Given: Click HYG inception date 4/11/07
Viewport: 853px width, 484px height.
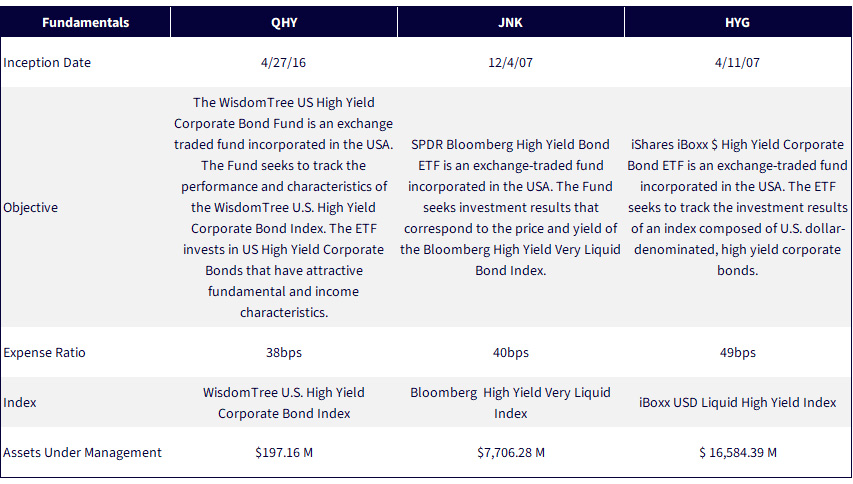Looking at the screenshot, I should click(x=737, y=63).
